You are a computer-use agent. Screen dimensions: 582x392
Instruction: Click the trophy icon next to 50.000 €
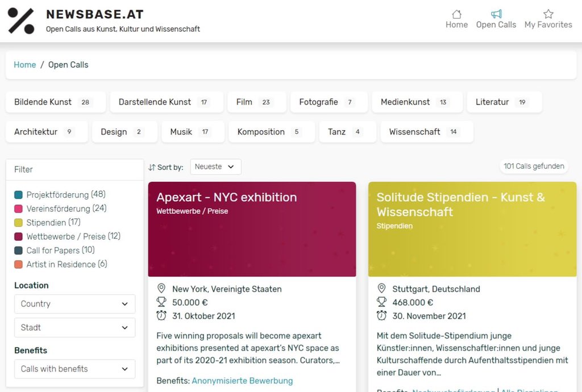click(x=161, y=302)
